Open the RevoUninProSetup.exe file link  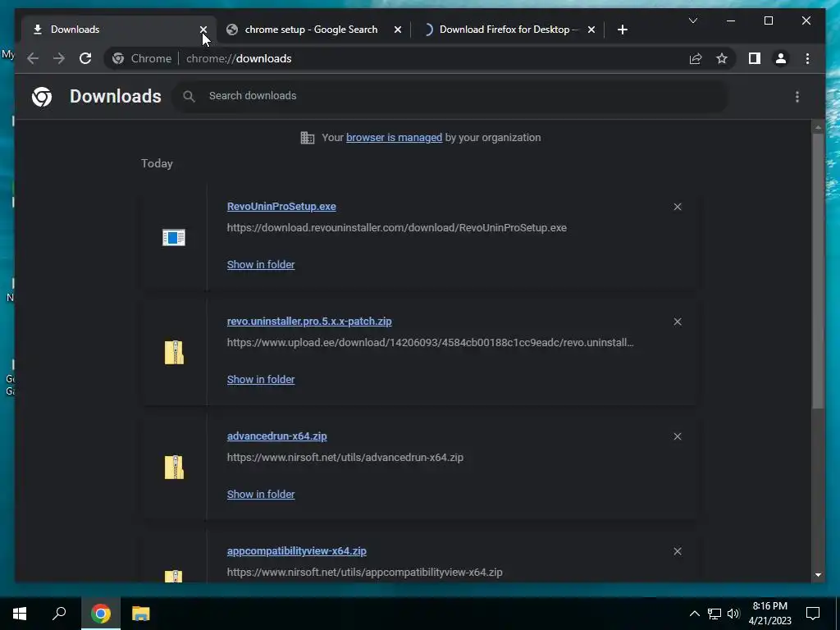(281, 207)
